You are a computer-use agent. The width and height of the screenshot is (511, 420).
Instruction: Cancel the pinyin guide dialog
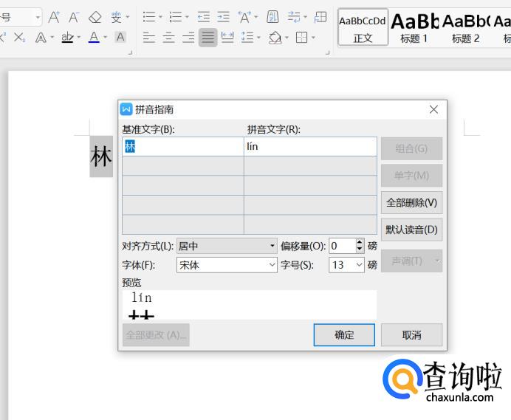pos(411,334)
